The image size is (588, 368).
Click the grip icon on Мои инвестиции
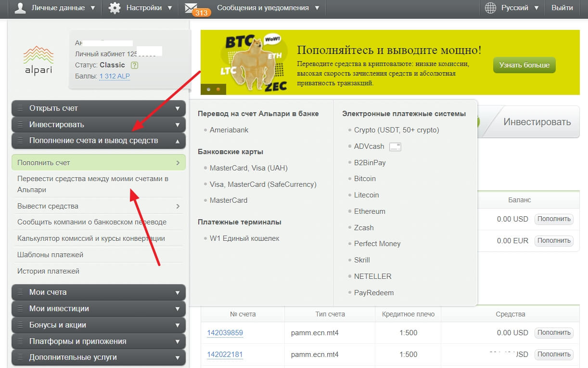coord(20,309)
